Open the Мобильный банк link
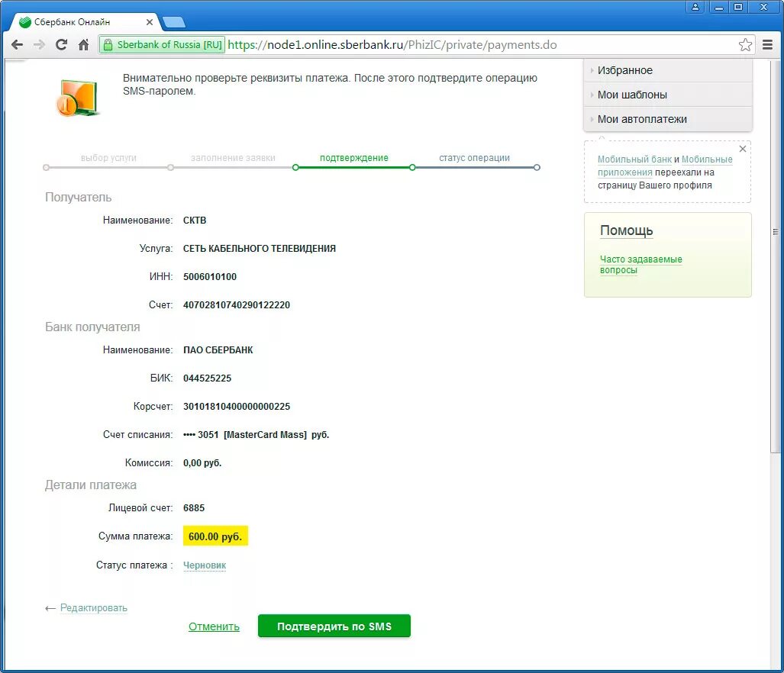 634,159
